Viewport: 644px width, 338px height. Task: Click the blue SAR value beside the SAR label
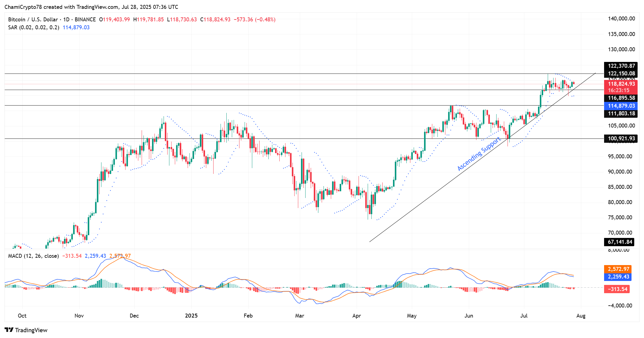tap(76, 27)
